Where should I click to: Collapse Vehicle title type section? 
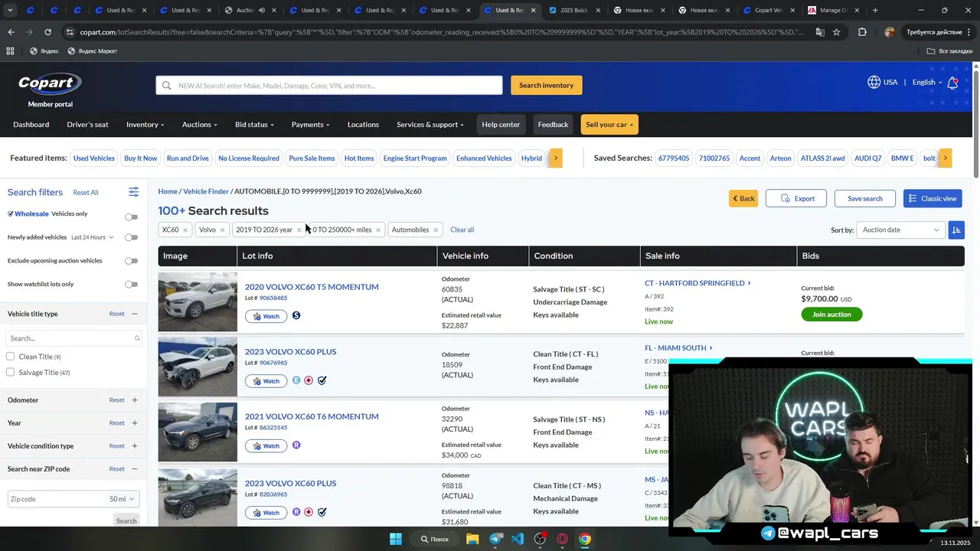135,314
